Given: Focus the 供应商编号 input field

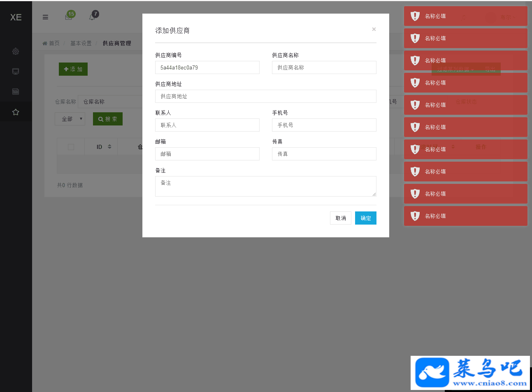Looking at the screenshot, I should (x=207, y=67).
